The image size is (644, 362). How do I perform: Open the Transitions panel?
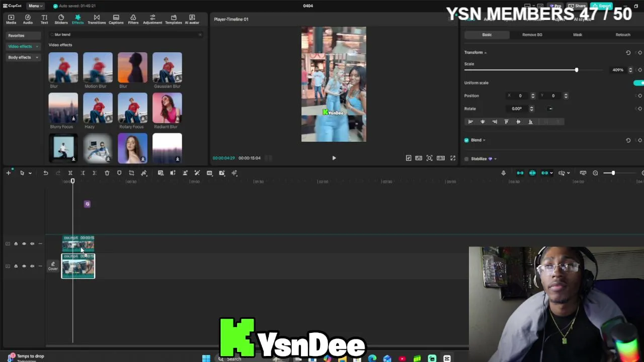pyautogui.click(x=97, y=19)
